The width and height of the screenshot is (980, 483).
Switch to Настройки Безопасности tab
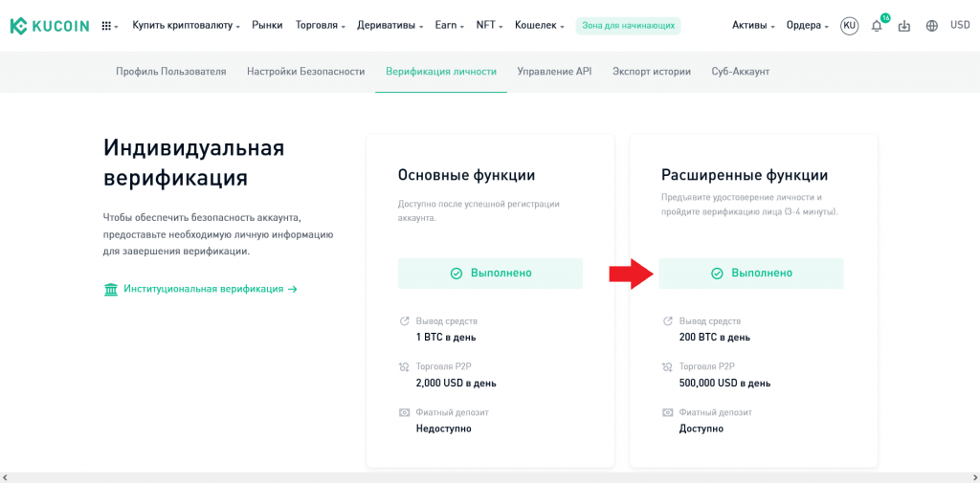pyautogui.click(x=305, y=71)
